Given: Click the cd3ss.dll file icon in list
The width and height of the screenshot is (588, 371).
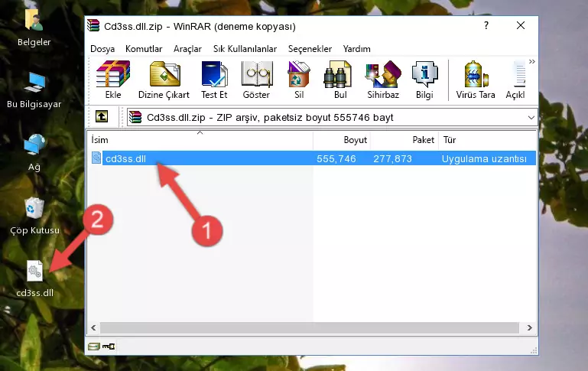Looking at the screenshot, I should [96, 158].
